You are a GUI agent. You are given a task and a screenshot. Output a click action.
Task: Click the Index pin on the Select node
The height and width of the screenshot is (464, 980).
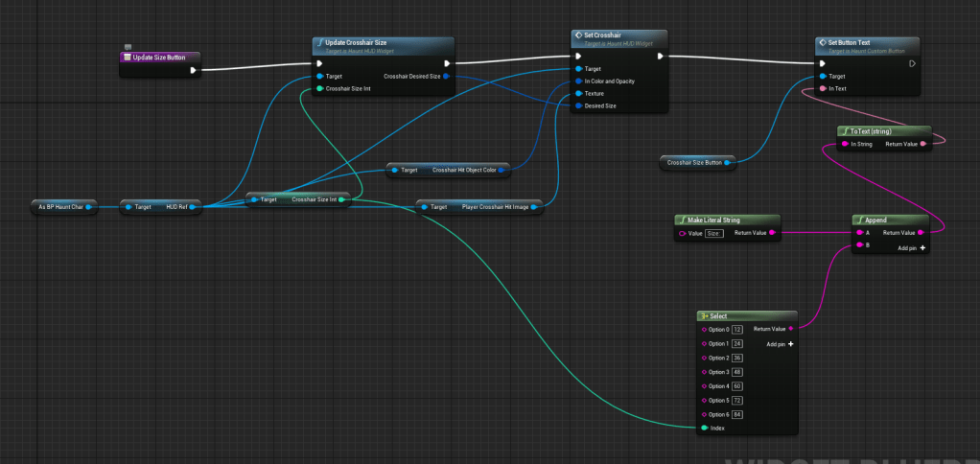[703, 428]
